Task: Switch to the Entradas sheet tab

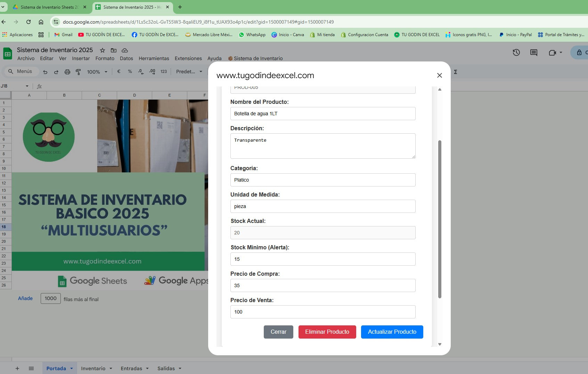Action: pos(131,368)
